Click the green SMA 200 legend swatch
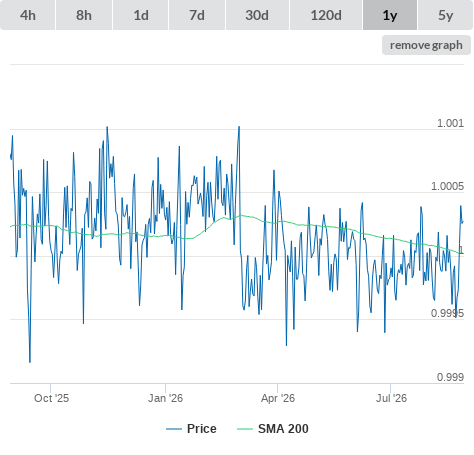This screenshot has height=455, width=474. tap(245, 429)
